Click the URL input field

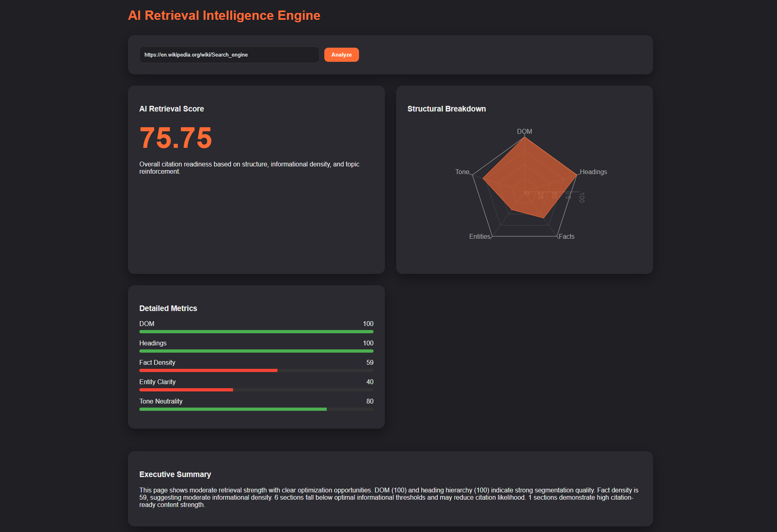tap(229, 55)
